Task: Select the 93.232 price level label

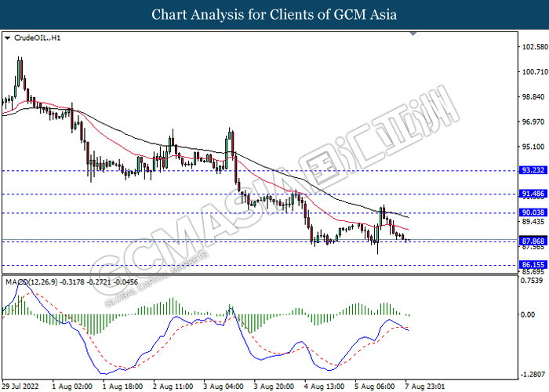Action: click(x=533, y=170)
